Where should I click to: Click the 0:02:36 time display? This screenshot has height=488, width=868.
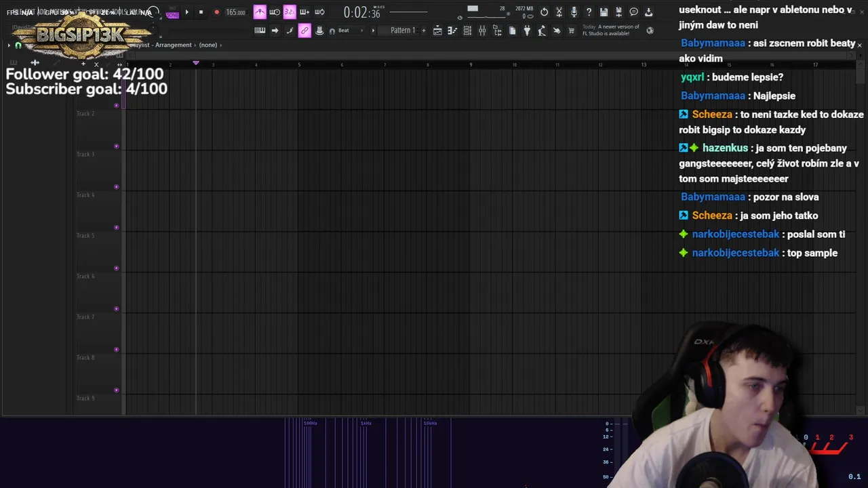[x=362, y=12]
